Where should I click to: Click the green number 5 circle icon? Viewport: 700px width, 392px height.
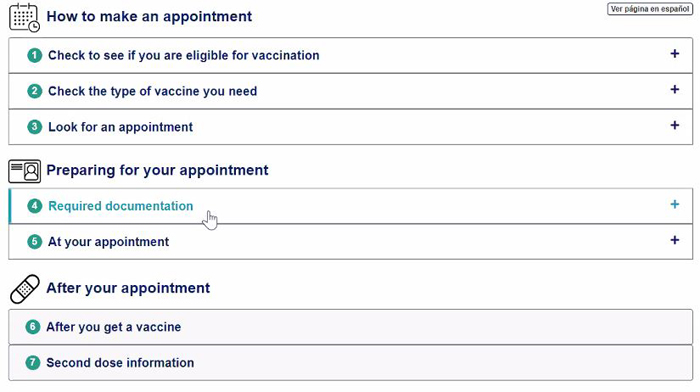click(x=34, y=242)
